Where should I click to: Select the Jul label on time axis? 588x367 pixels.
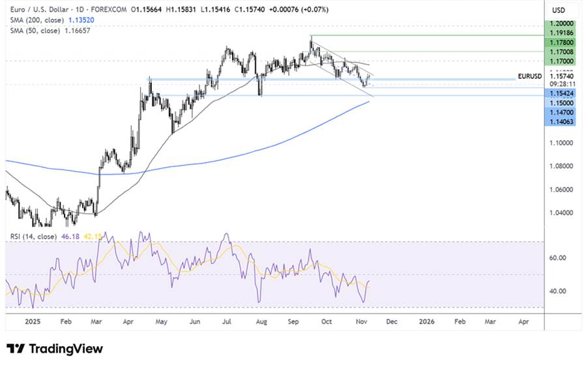click(x=227, y=322)
